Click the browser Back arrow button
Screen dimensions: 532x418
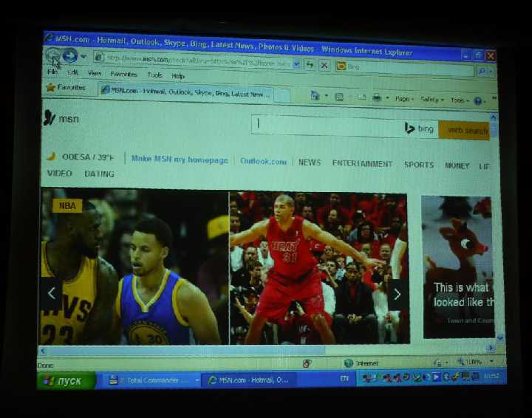pyautogui.click(x=53, y=55)
